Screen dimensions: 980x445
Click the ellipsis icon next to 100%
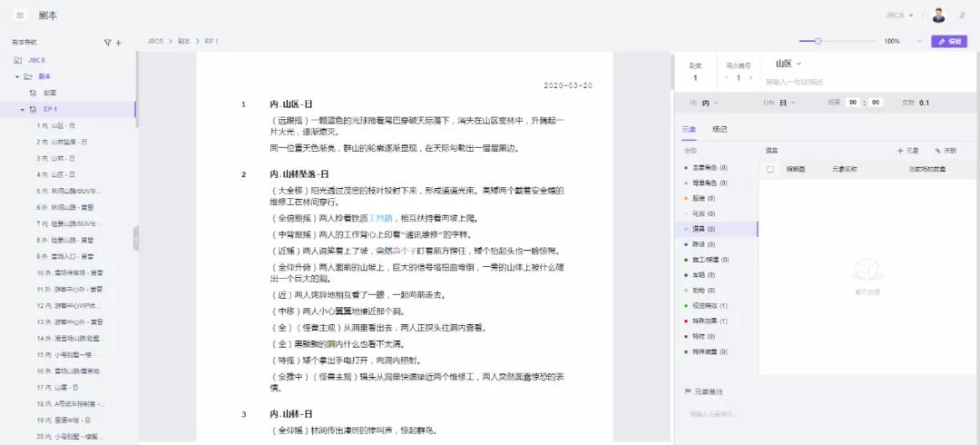(x=919, y=42)
